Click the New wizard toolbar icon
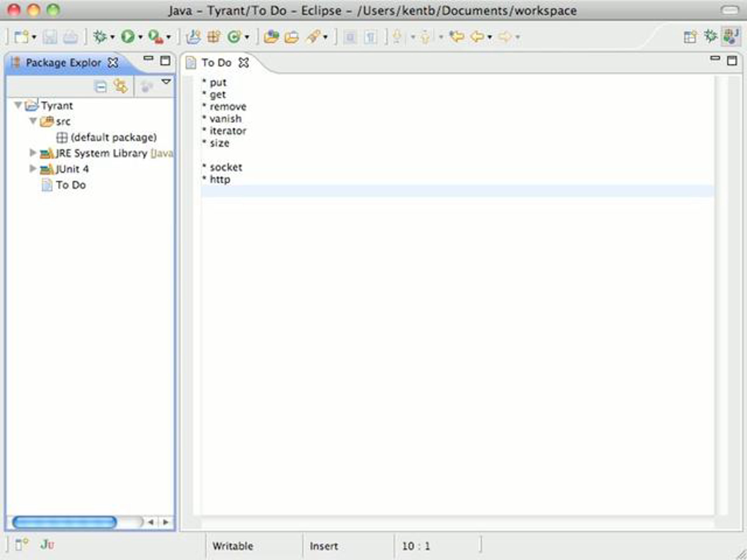This screenshot has height=560, width=747. pyautogui.click(x=21, y=36)
